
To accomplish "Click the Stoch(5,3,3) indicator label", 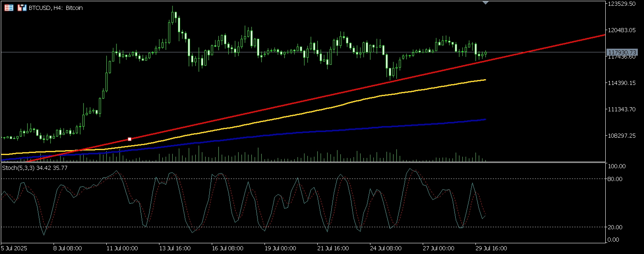I will 35,168.
